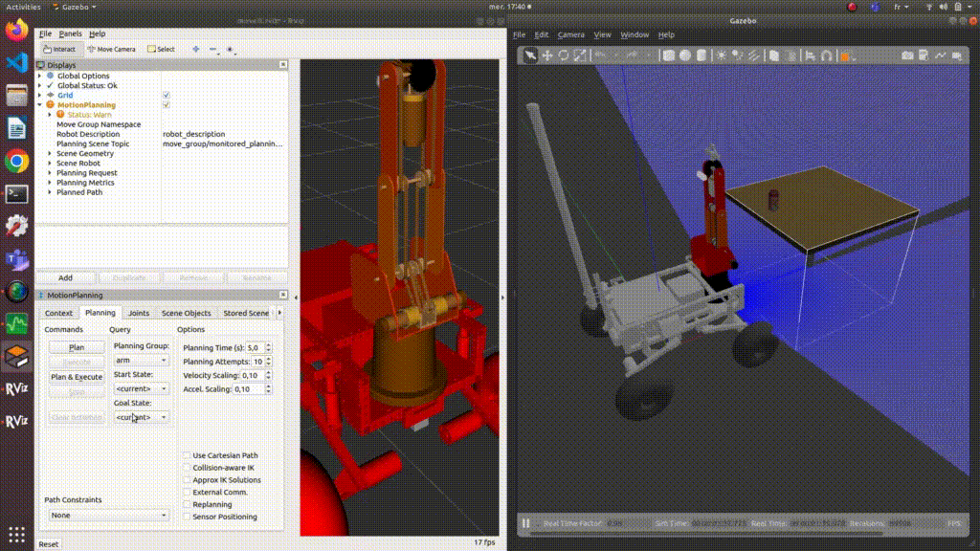Expand the Global Options tree item
Viewport: 980px width, 551px height.
tap(40, 76)
